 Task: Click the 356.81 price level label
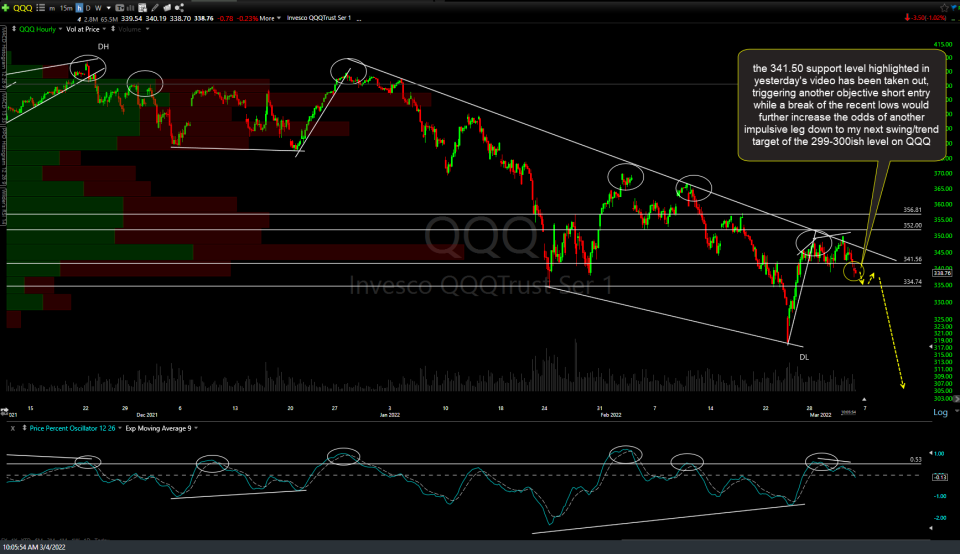(912, 210)
